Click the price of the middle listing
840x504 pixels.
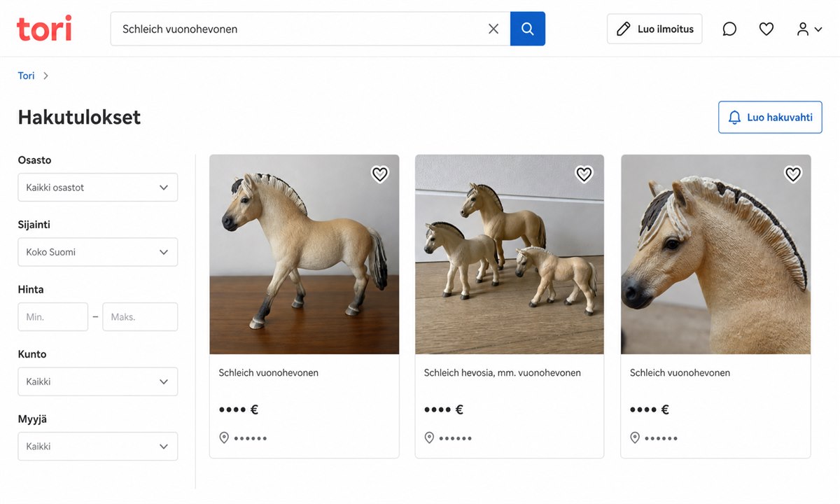pyautogui.click(x=444, y=409)
